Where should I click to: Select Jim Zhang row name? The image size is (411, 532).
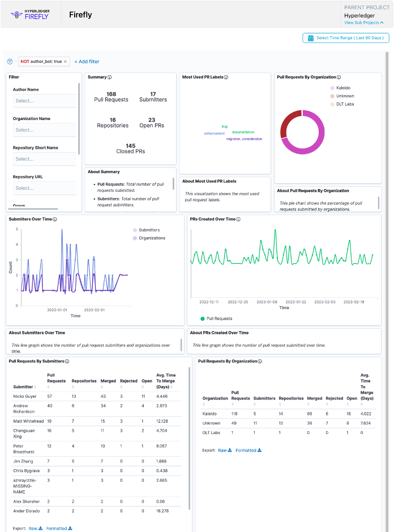23,461
